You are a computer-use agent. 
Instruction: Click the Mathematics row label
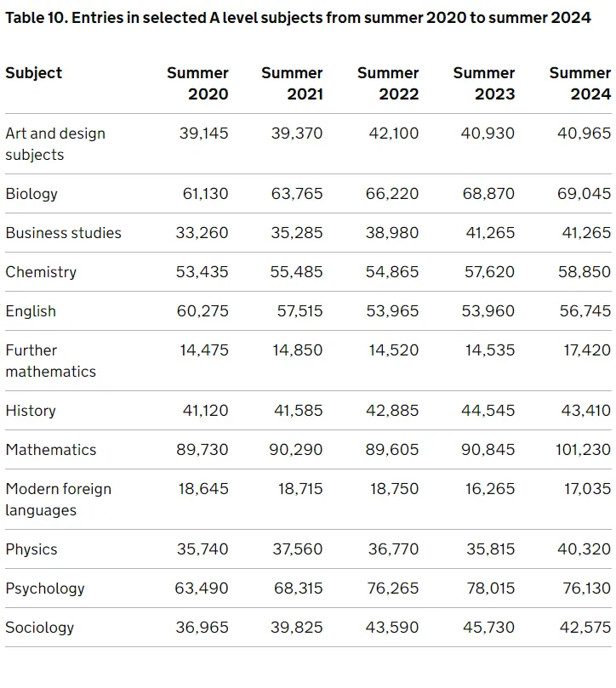(50, 450)
